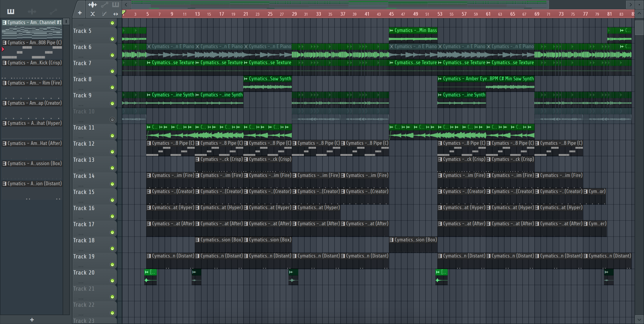Click the down arrow of vertical scrollbar
Viewport: 644px width, 324px height.
click(x=639, y=320)
